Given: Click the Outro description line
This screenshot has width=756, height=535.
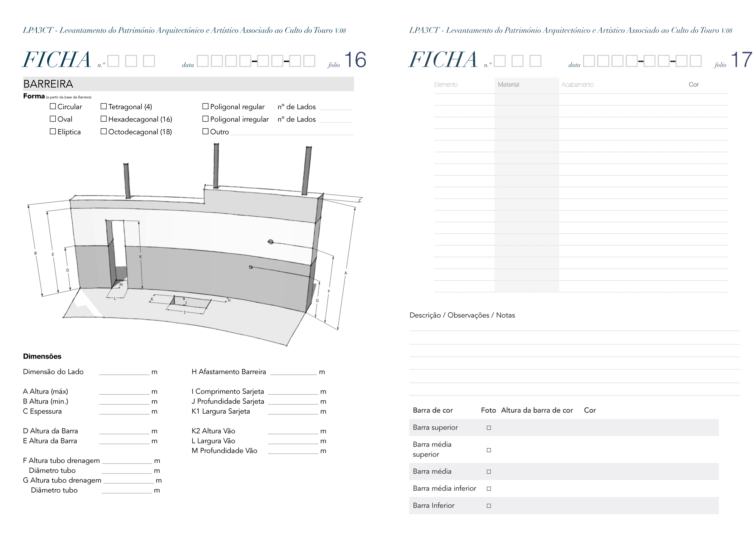Looking at the screenshot, I should 292,132.
